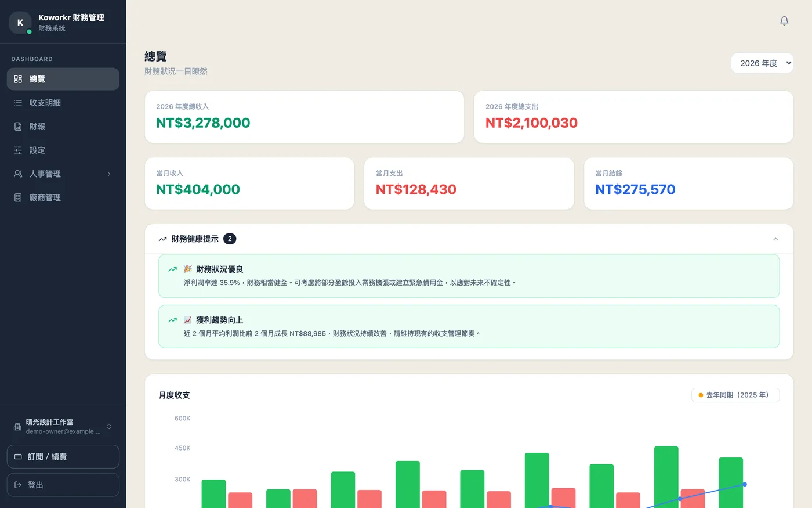Click the 月度收支 chart title

point(175,395)
